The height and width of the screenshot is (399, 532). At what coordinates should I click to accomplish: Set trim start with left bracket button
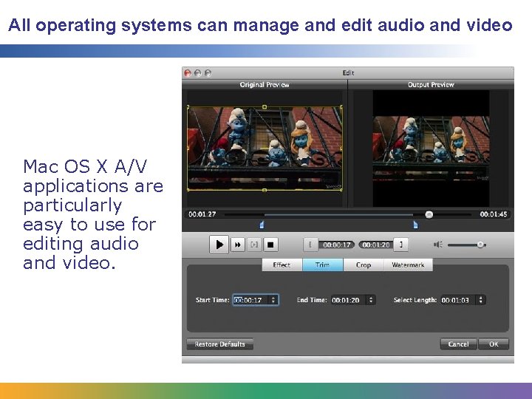tap(310, 245)
